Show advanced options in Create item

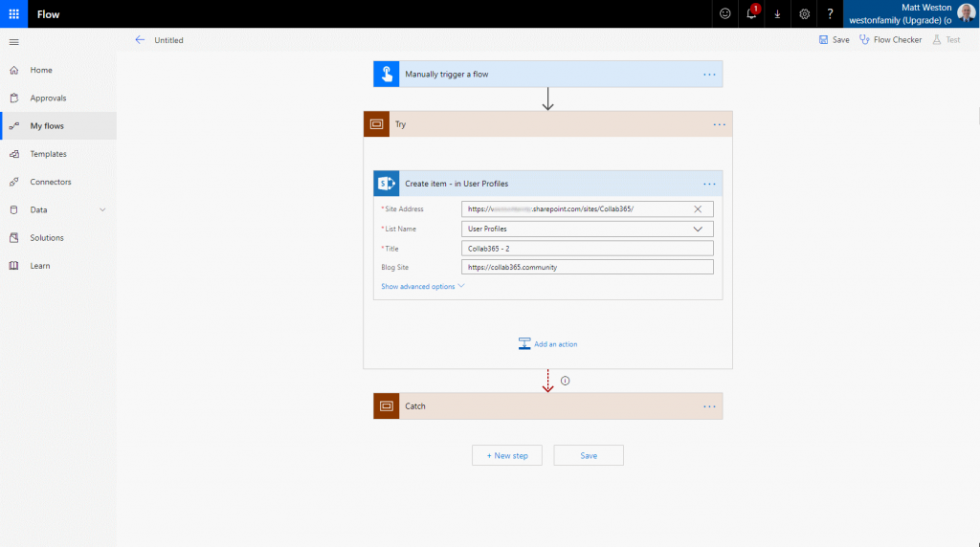422,287
